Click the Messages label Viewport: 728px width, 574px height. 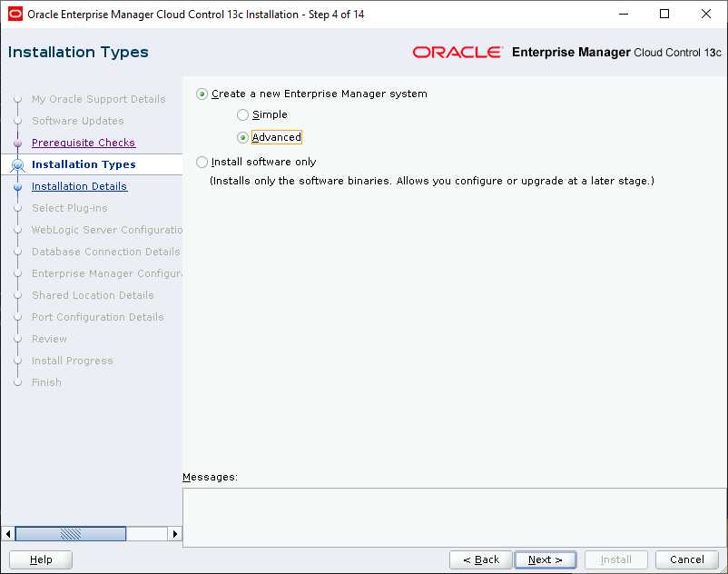(x=210, y=477)
